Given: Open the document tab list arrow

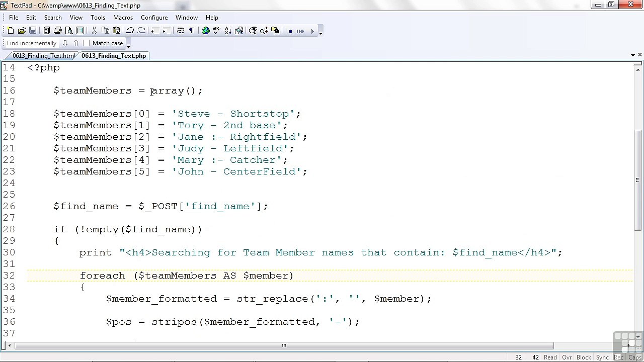Looking at the screenshot, I should pos(632,55).
